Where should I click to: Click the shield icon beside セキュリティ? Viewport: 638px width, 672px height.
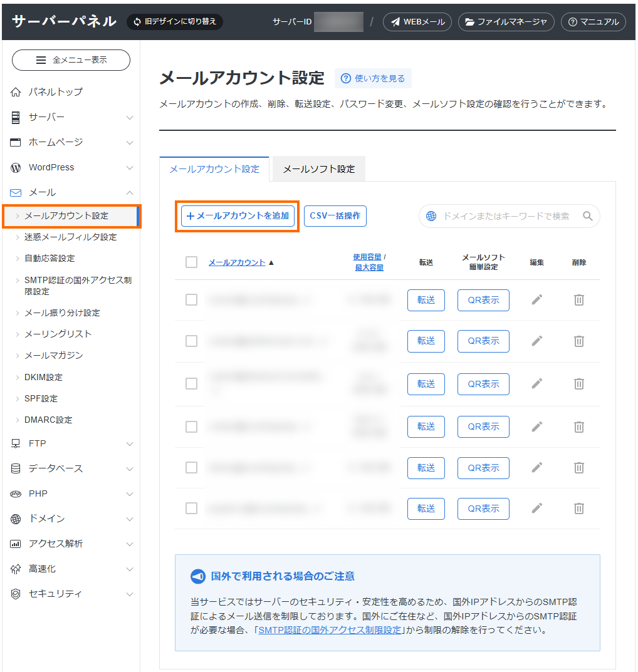coord(16,594)
